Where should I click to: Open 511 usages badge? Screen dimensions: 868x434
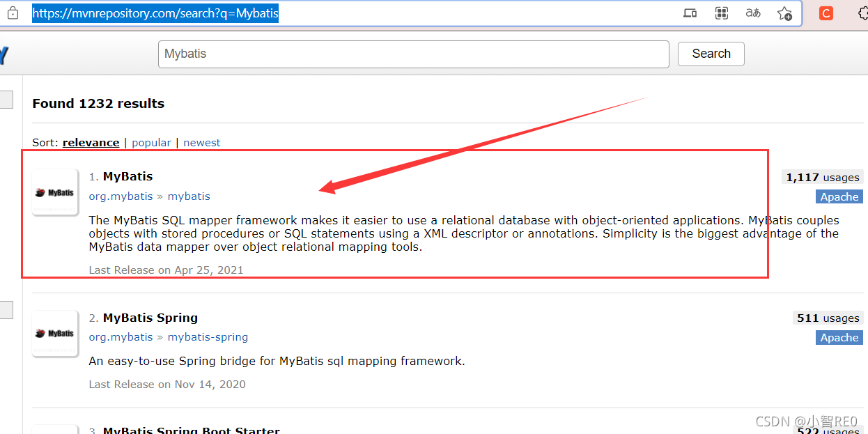(x=828, y=318)
